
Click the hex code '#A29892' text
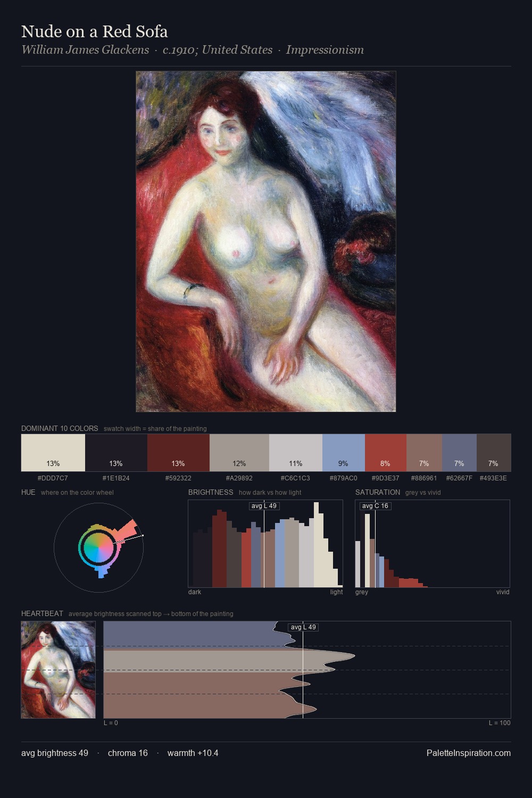tap(239, 478)
